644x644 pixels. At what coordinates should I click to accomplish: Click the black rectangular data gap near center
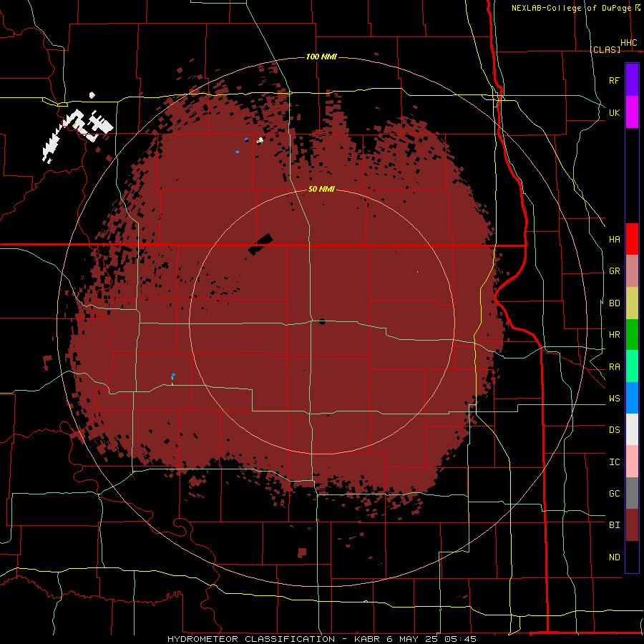click(x=260, y=245)
